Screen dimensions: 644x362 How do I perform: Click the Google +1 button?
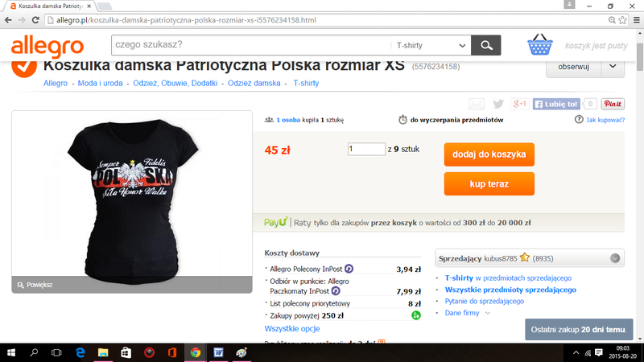pos(519,104)
